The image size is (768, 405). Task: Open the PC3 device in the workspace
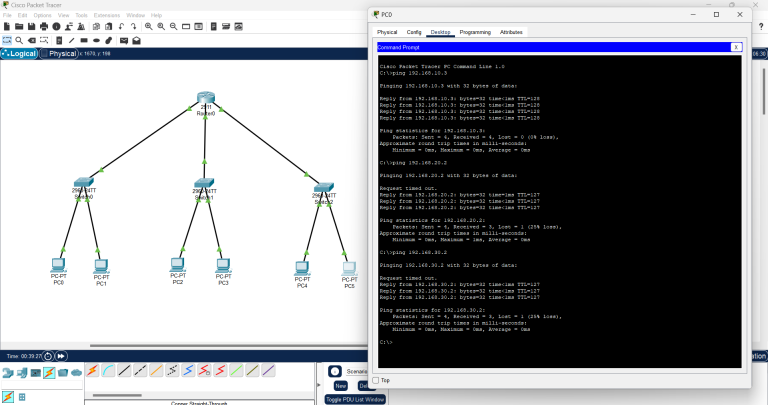tap(223, 265)
